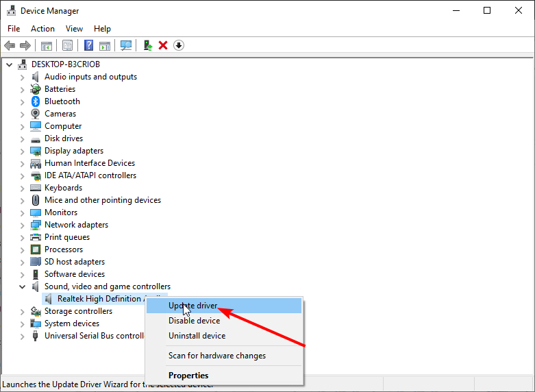Open the View menu
The image size is (535, 392).
(74, 29)
